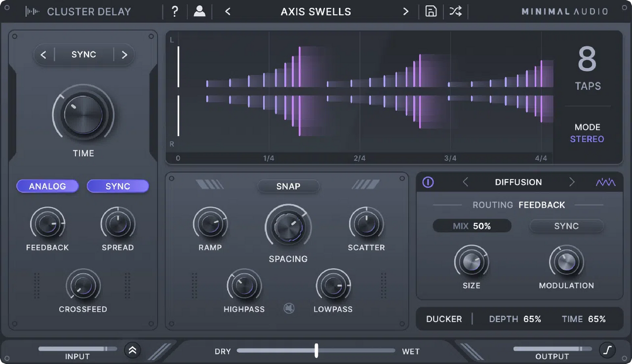The height and width of the screenshot is (364, 632).
Task: Open the DUCKER settings
Action: click(444, 319)
